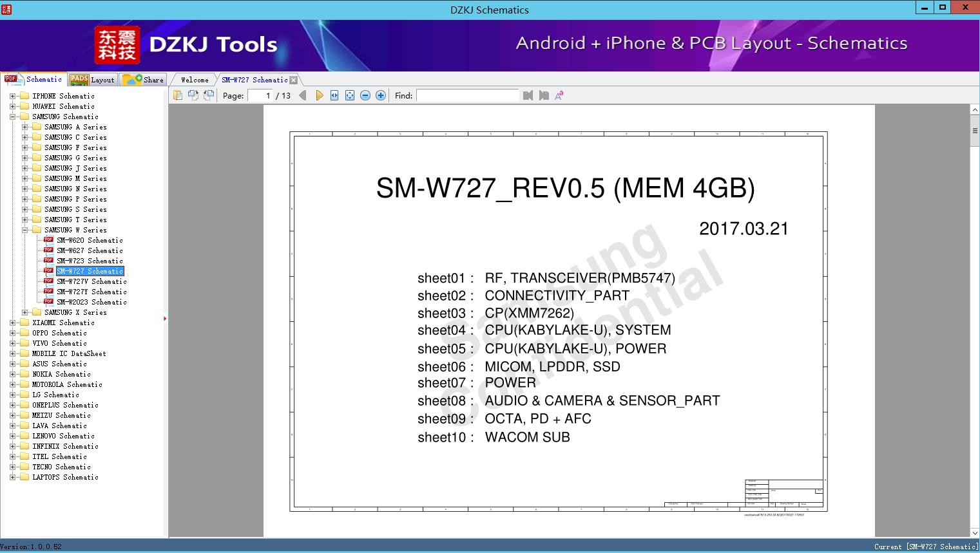
Task: Click the PDF icon of SM-W2023 Schematic
Action: [48, 301]
